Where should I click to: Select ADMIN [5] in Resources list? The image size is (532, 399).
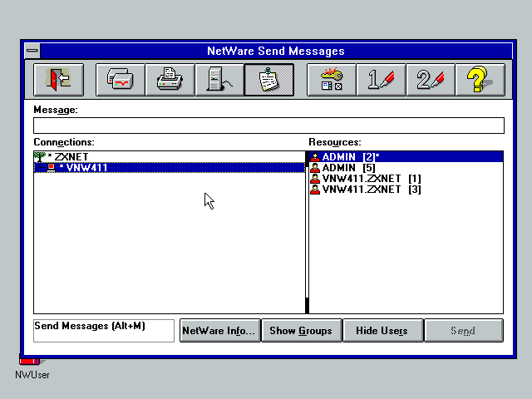(x=406, y=168)
